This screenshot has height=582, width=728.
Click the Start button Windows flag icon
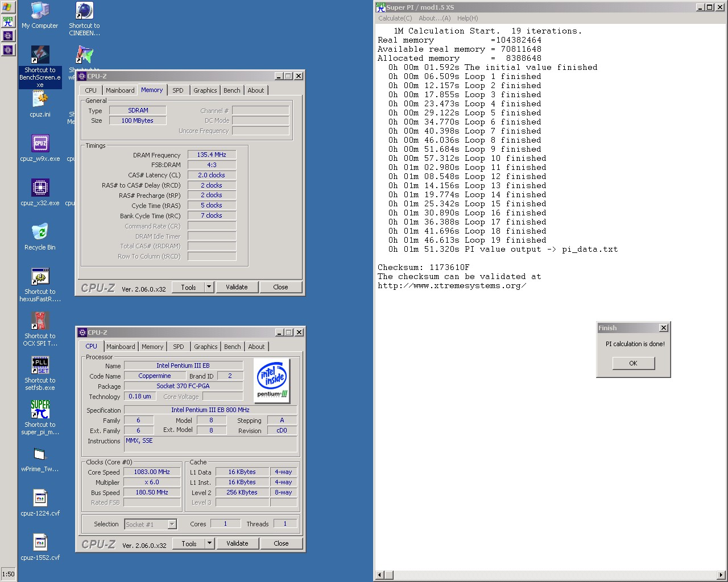(7, 7)
